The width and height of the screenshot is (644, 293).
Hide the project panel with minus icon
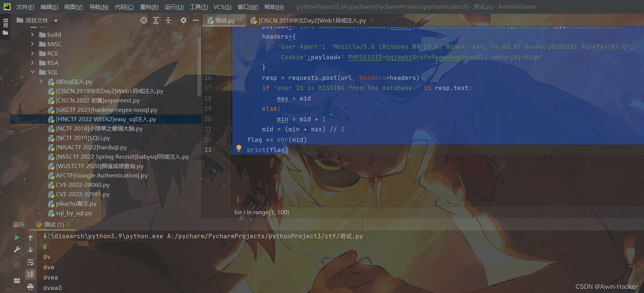[x=196, y=20]
